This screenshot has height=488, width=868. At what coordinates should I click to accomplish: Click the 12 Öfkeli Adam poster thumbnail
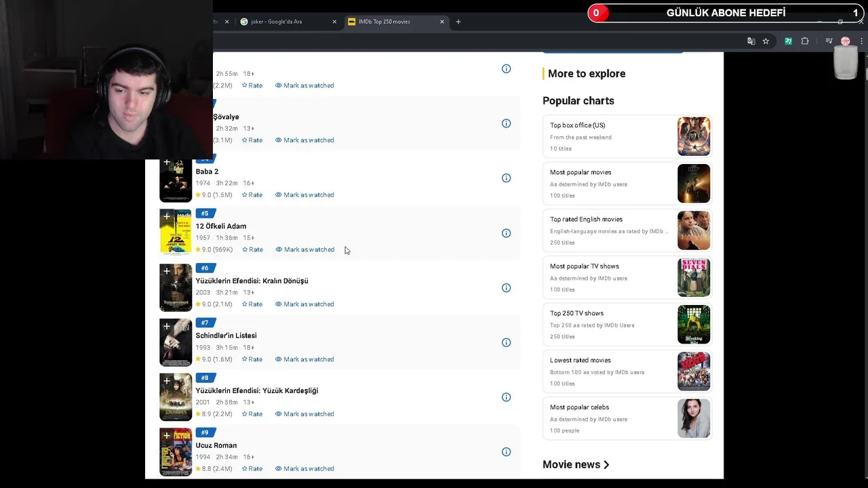tap(176, 232)
